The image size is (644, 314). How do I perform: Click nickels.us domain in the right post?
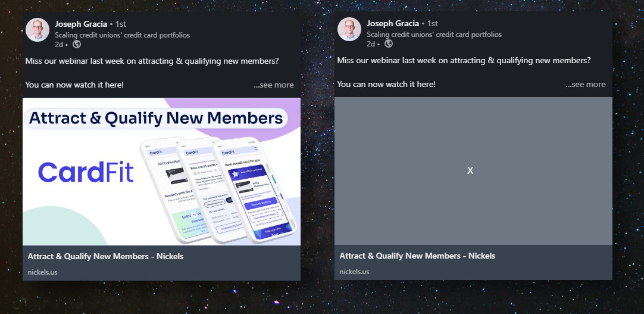(354, 272)
